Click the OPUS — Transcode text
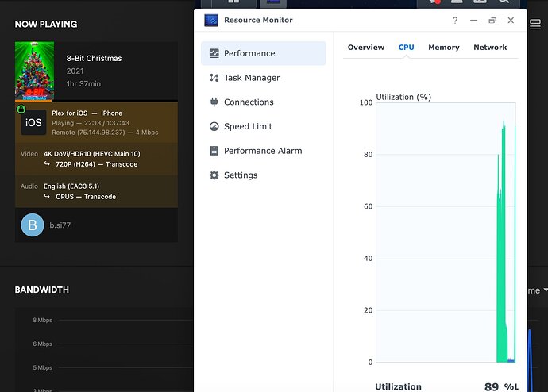Image resolution: width=548 pixels, height=392 pixels. tap(86, 197)
